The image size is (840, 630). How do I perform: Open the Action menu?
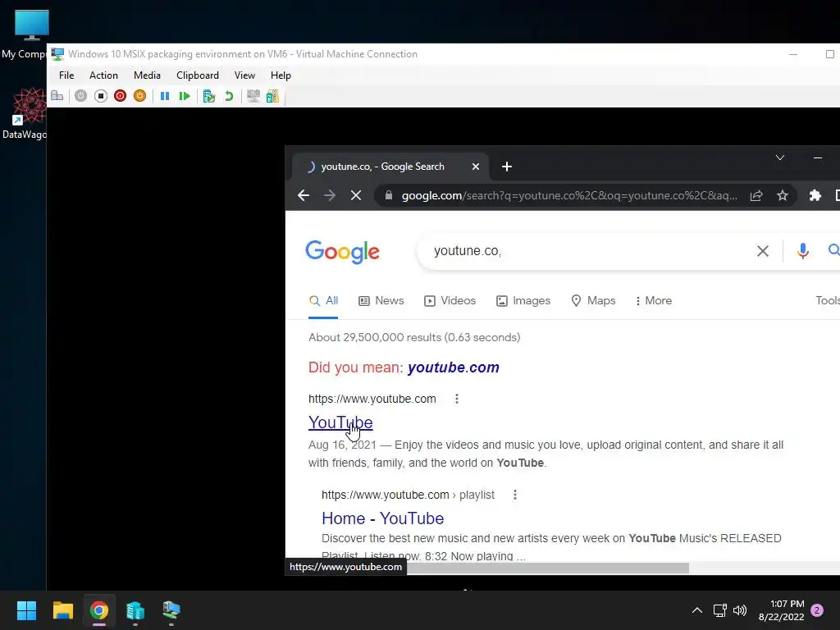point(103,75)
